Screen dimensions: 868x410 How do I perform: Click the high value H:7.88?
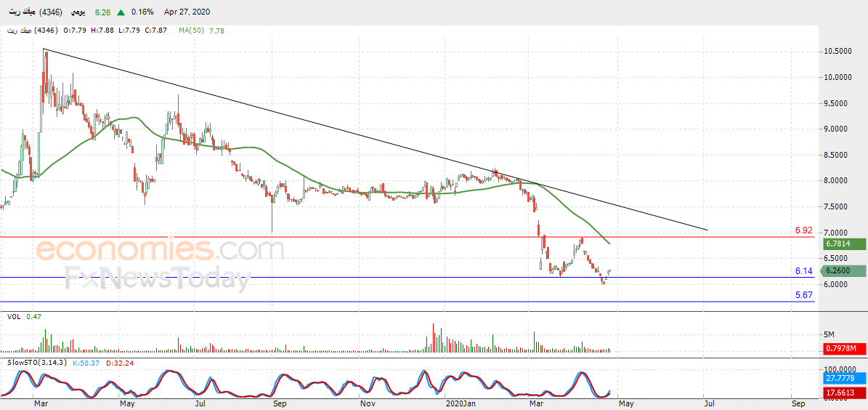[x=103, y=31]
